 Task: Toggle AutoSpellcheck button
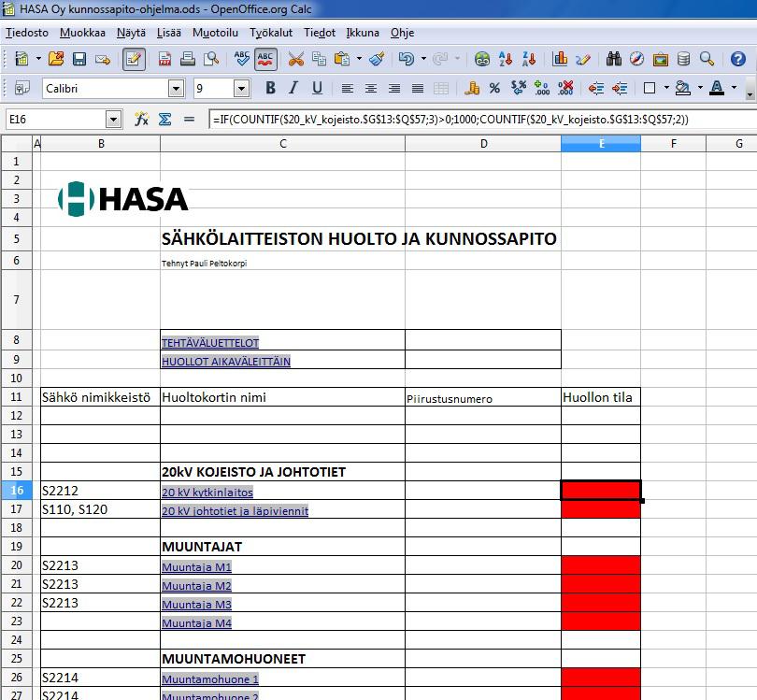[x=265, y=60]
